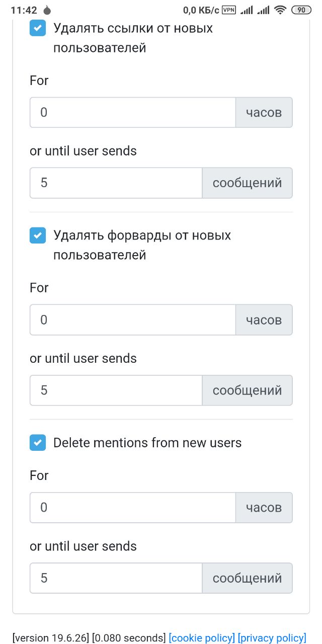The height and width of the screenshot is (644, 322).
Task: Uncheck "Удалять ссылки от новых пользователей"
Action: tap(38, 28)
